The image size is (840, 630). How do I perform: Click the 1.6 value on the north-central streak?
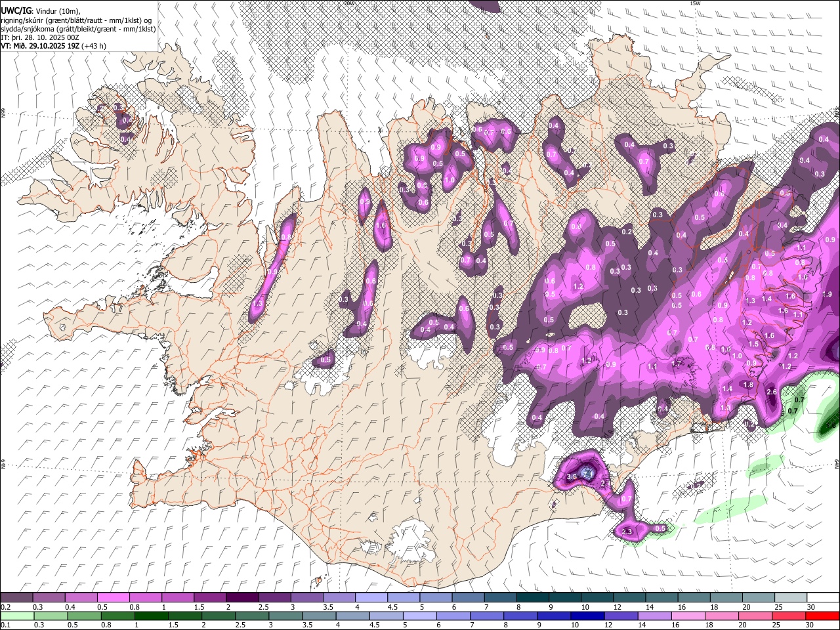pos(381,225)
